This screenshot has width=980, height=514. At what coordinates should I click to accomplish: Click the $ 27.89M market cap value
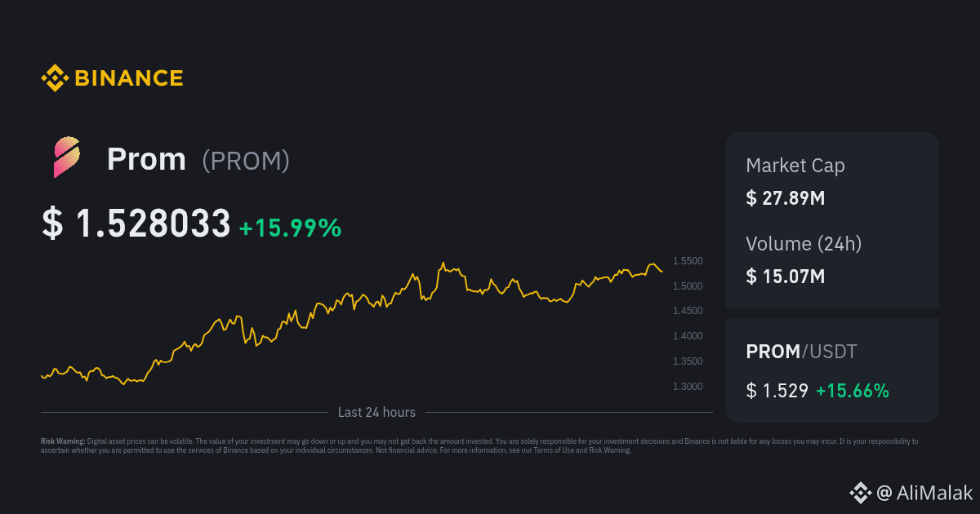(x=786, y=197)
